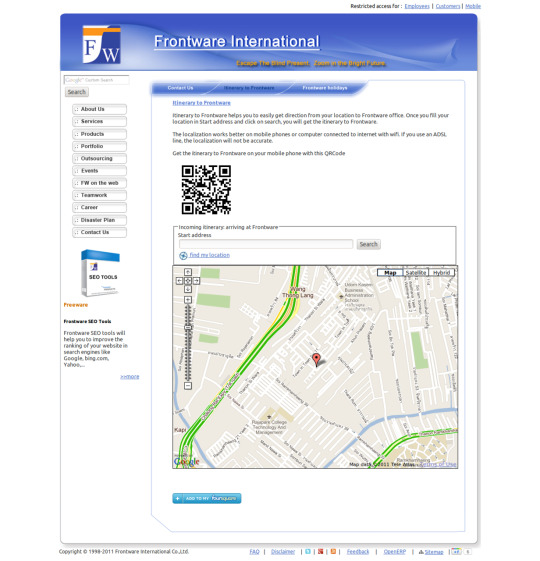Open Events in the sidebar
The height and width of the screenshot is (561, 540).
coord(99,171)
